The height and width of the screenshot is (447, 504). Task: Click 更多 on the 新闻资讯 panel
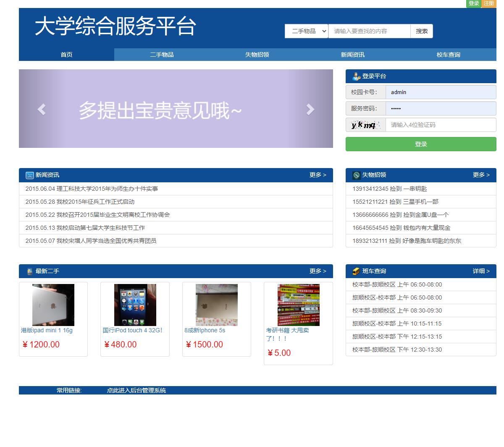pos(318,175)
